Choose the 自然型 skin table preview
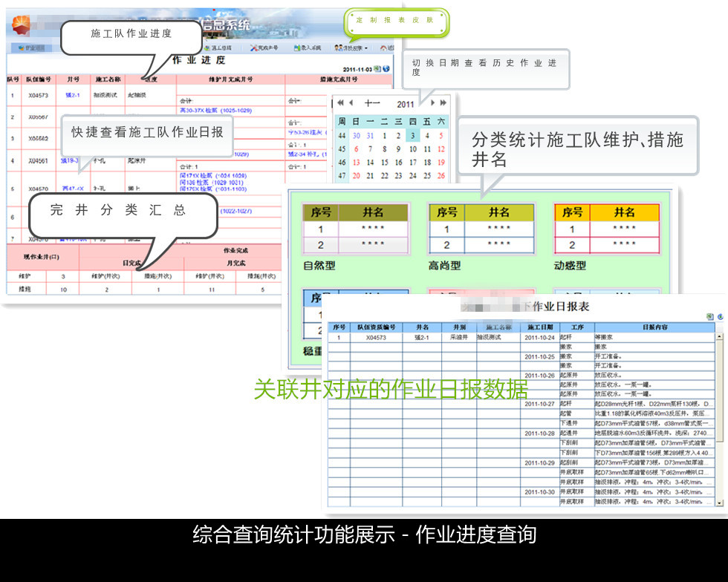 (355, 229)
